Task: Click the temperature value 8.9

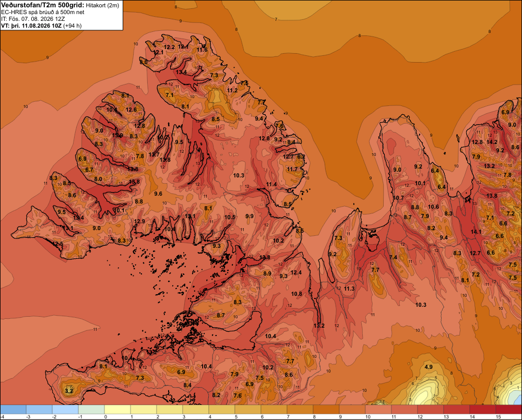Action: tap(267, 273)
